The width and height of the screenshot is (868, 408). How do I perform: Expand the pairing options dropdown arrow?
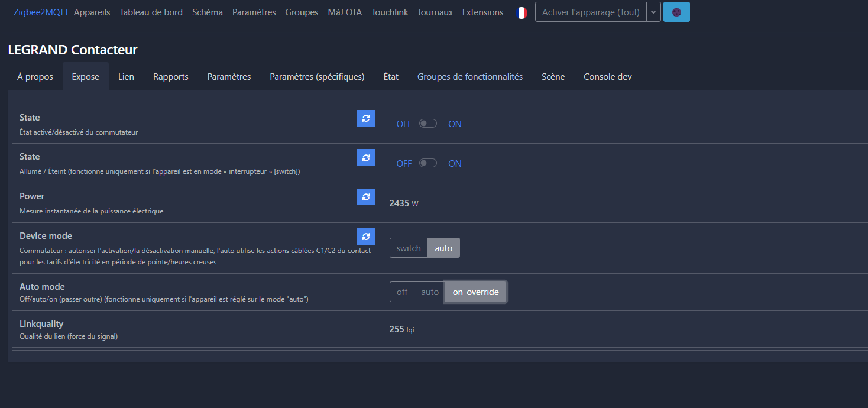[x=653, y=12]
